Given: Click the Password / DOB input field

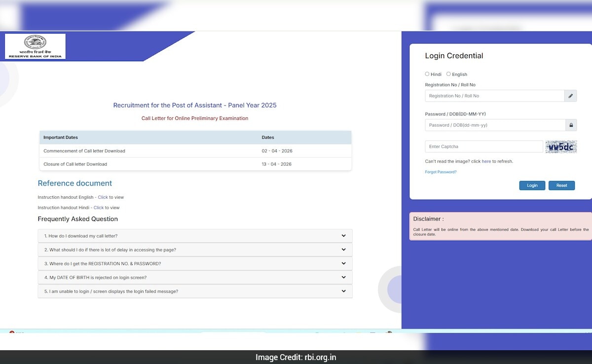Looking at the screenshot, I should [x=493, y=125].
